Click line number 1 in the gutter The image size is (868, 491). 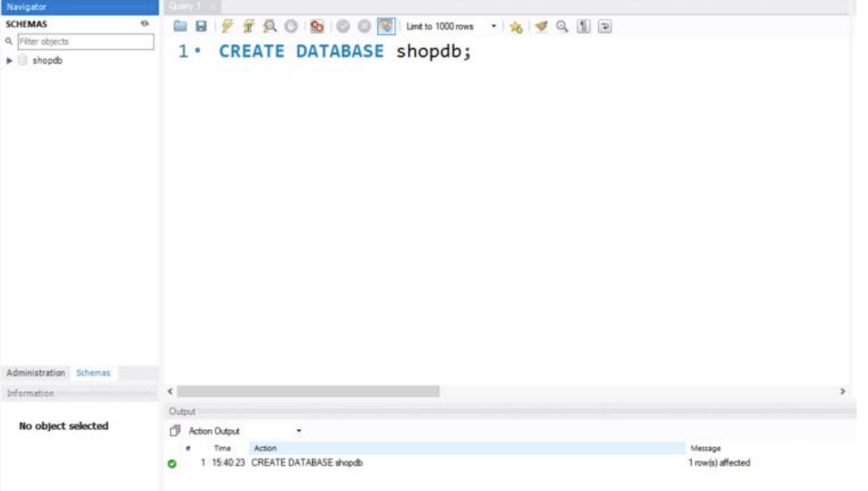tap(183, 51)
